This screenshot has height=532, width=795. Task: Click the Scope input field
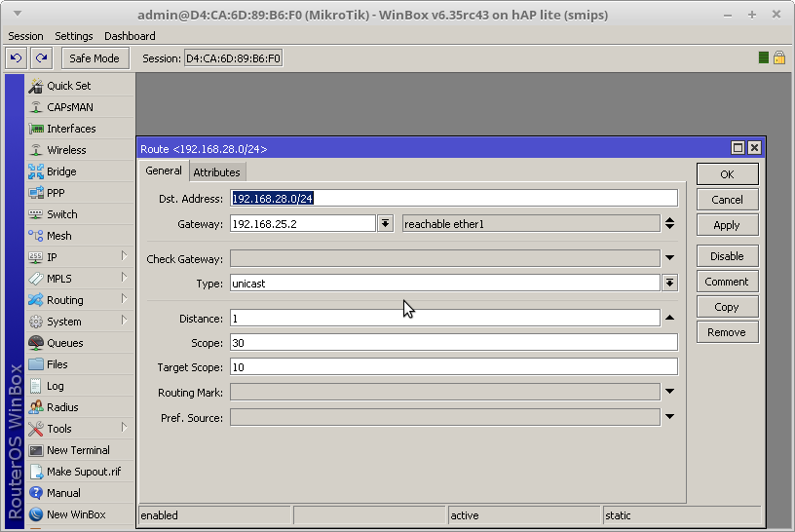coord(454,343)
